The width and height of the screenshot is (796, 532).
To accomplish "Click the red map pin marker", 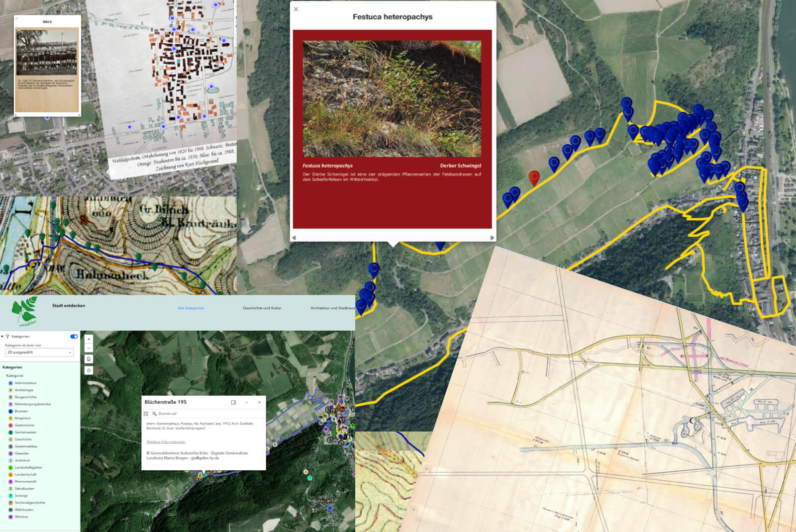I will pos(534,177).
